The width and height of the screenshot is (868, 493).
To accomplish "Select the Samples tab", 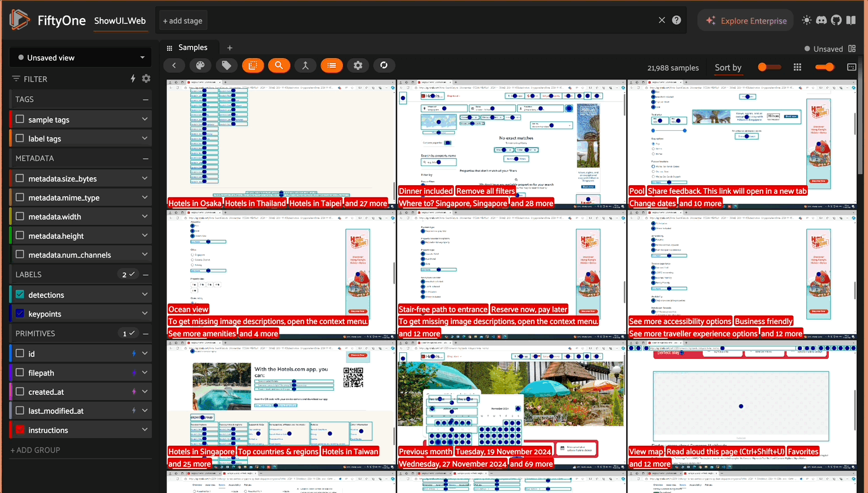I will click(x=192, y=48).
